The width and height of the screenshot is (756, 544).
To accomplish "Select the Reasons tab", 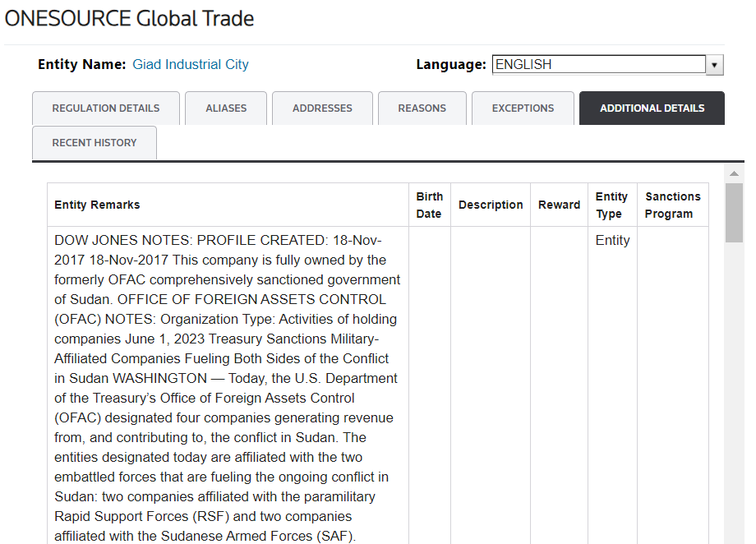I will pos(422,108).
